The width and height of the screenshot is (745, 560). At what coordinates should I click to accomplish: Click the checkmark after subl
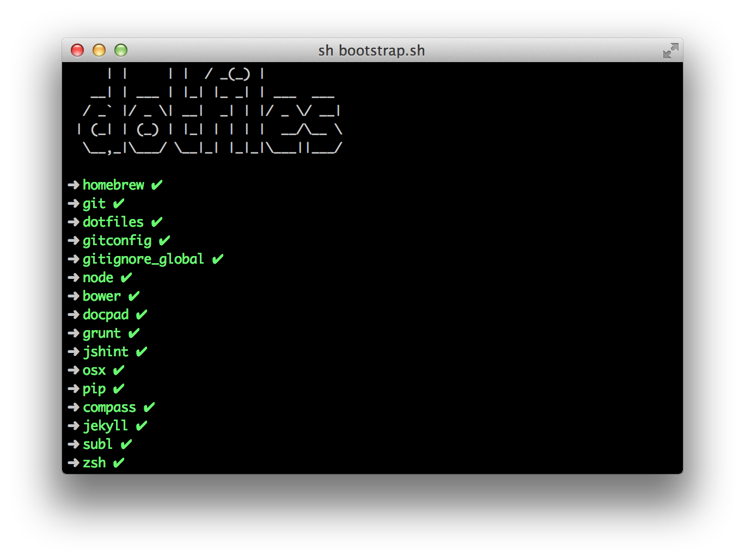pos(126,445)
